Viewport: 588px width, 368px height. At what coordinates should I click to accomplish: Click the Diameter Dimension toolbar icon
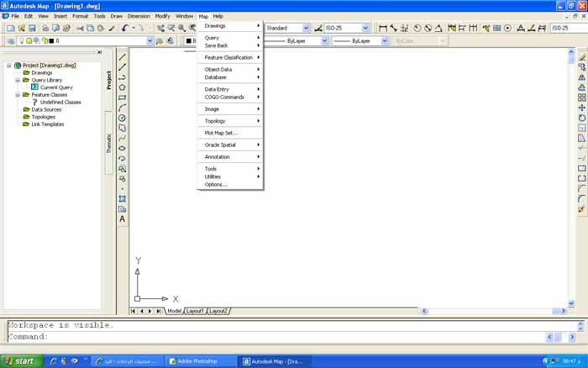pos(428,28)
